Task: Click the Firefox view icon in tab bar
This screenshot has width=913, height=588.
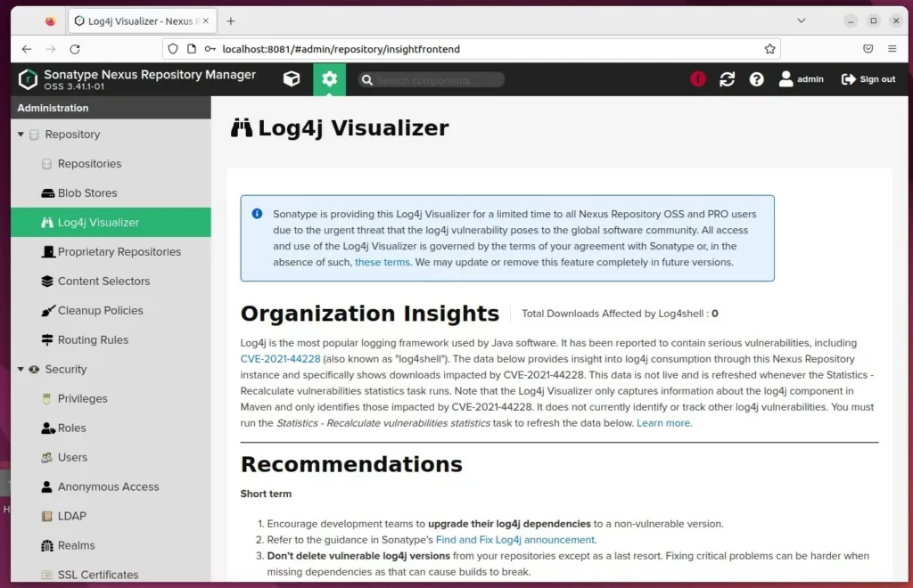Action: [x=51, y=21]
